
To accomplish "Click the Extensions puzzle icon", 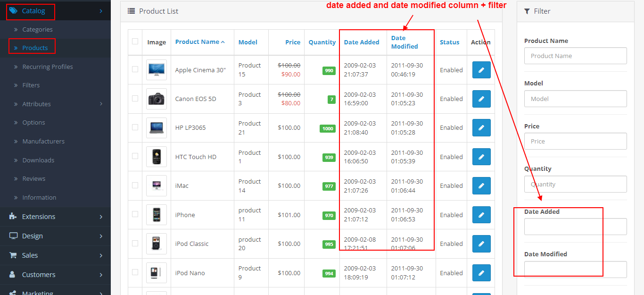I will pos(13,217).
